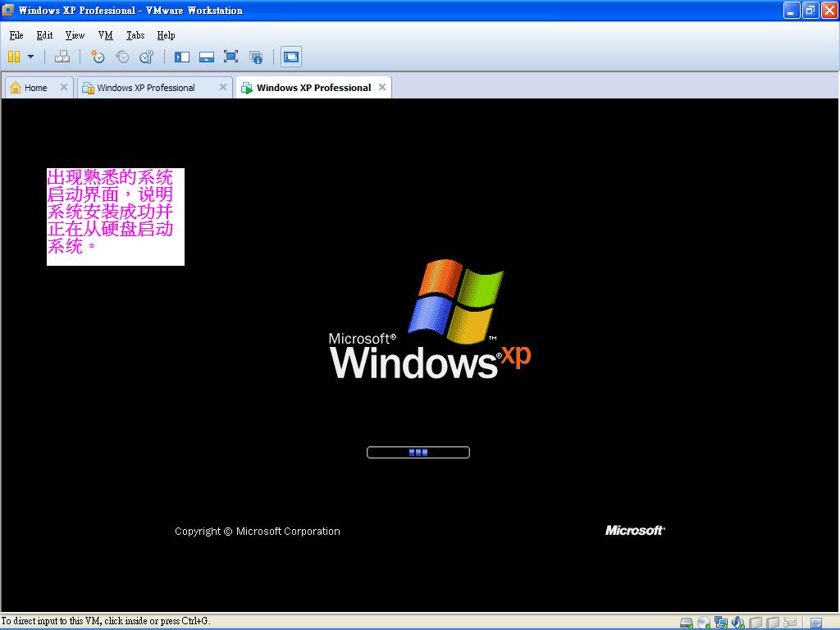The width and height of the screenshot is (840, 630).
Task: Click the pause (suspend) VM button
Action: click(14, 57)
